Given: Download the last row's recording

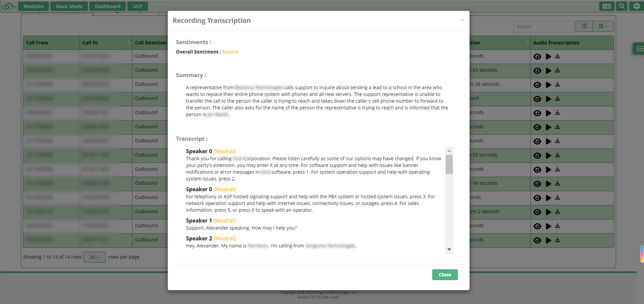Looking at the screenshot, I should click(558, 240).
